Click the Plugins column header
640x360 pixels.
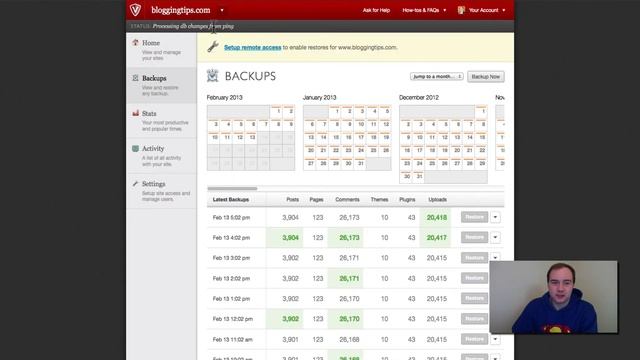point(407,200)
